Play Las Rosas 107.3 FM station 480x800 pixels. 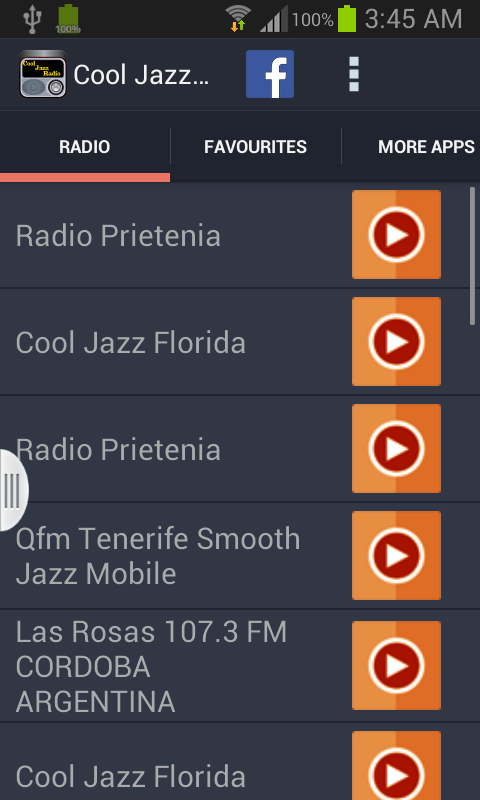[396, 665]
